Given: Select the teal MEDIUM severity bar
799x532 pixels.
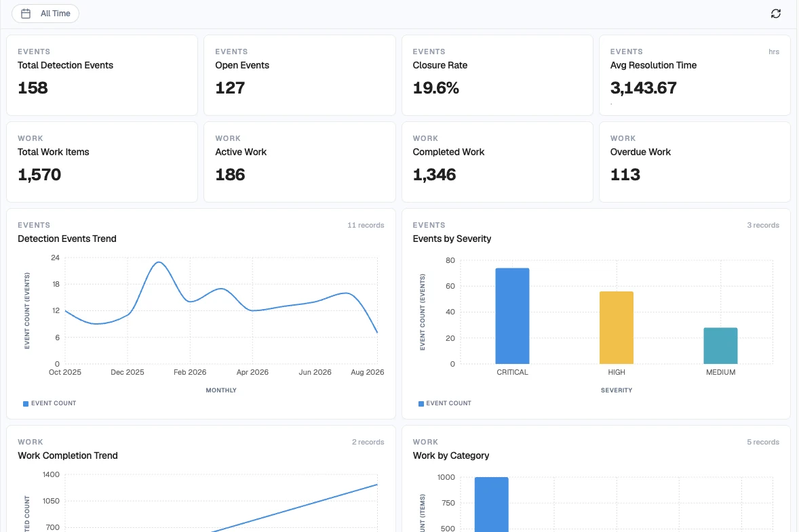Looking at the screenshot, I should [720, 346].
